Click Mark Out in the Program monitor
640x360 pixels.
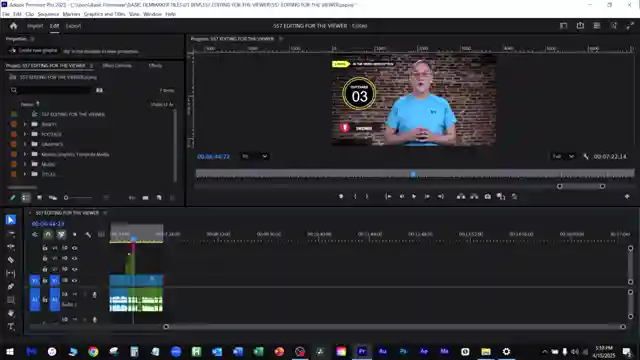367,197
